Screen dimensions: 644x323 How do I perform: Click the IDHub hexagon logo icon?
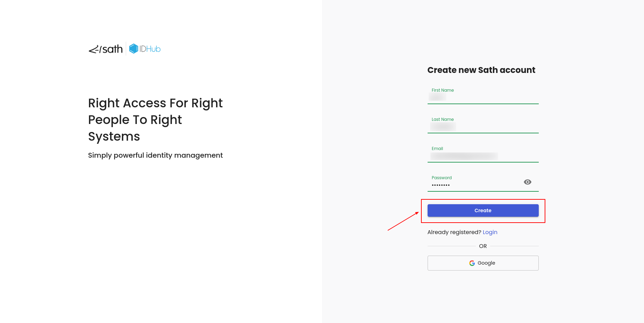point(133,49)
